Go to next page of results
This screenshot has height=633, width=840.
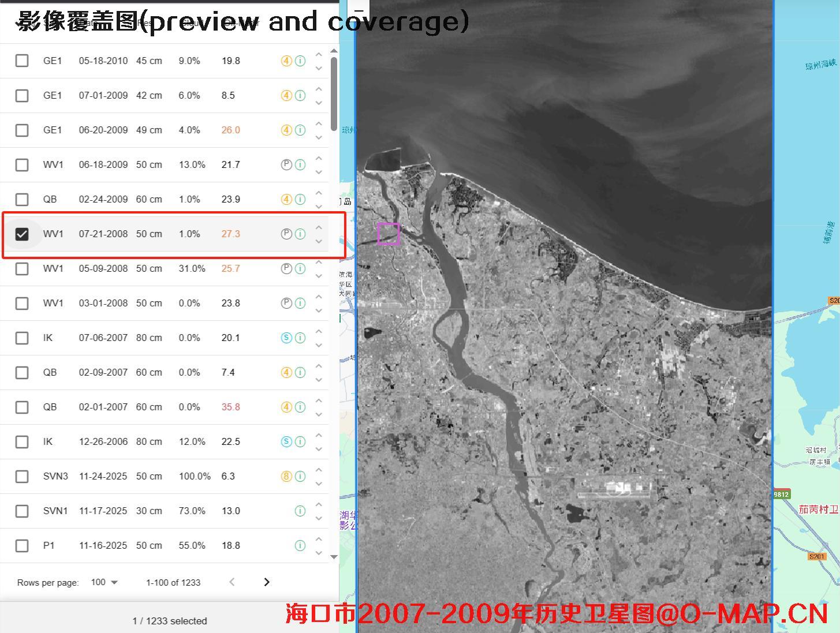(267, 582)
